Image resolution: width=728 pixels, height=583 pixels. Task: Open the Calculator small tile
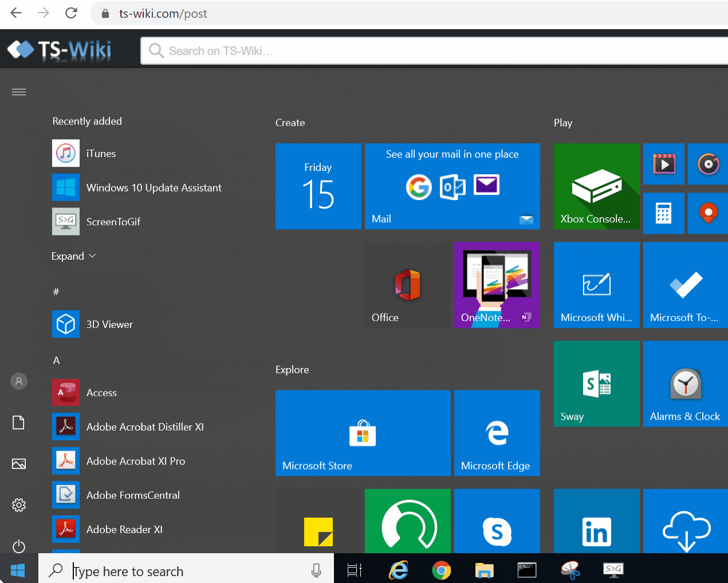[x=663, y=213]
